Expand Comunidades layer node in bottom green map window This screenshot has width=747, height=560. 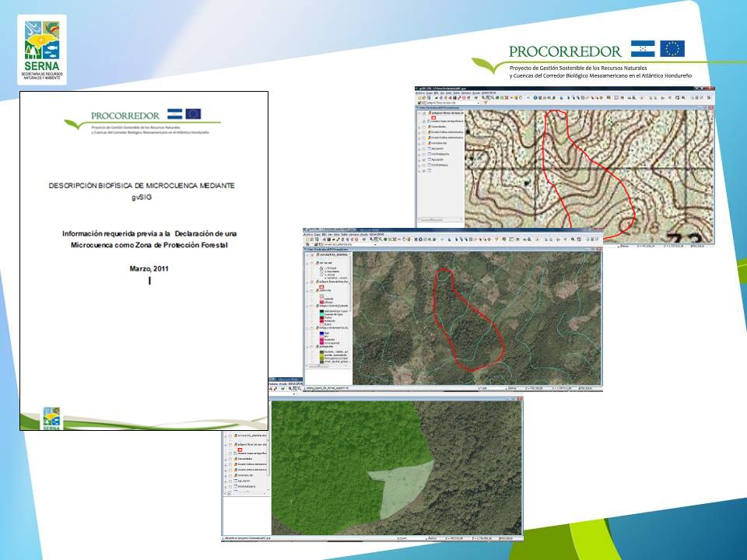click(x=226, y=460)
